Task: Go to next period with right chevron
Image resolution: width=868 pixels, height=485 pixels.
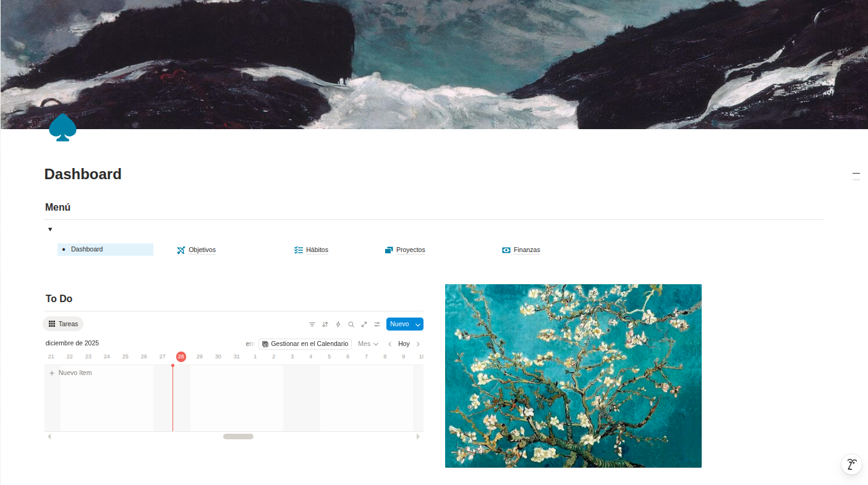Action: 418,344
